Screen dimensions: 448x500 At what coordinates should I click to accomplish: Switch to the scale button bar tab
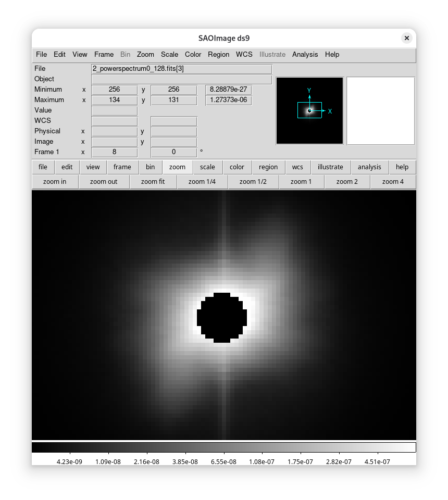click(207, 167)
